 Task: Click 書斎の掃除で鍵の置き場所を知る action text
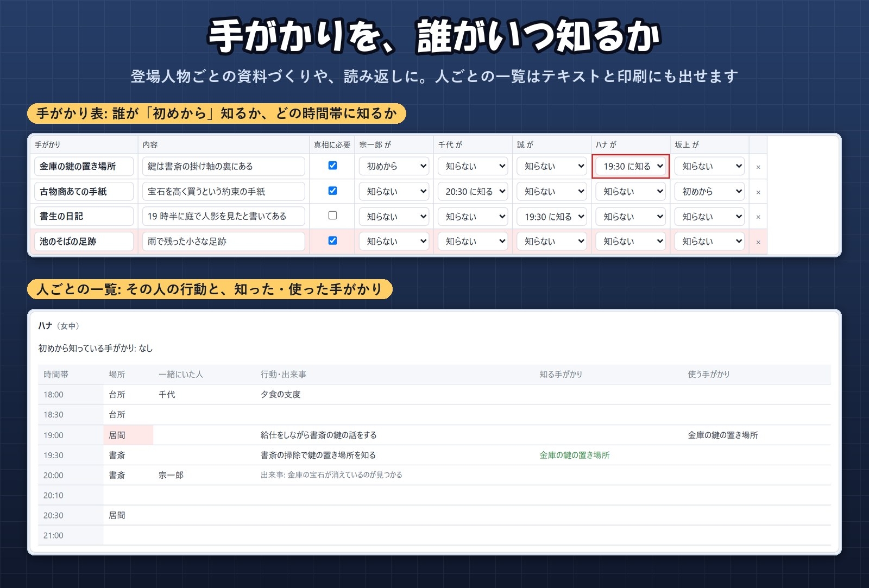pos(318,455)
